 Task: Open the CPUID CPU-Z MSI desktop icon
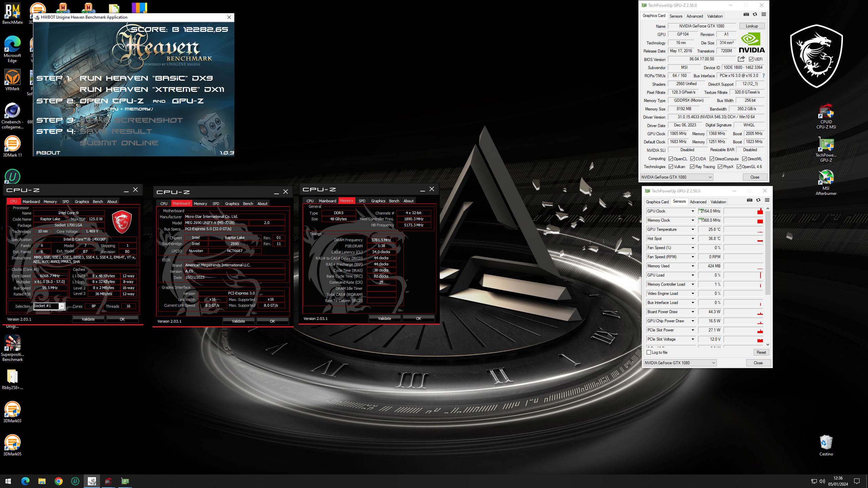coord(826,116)
